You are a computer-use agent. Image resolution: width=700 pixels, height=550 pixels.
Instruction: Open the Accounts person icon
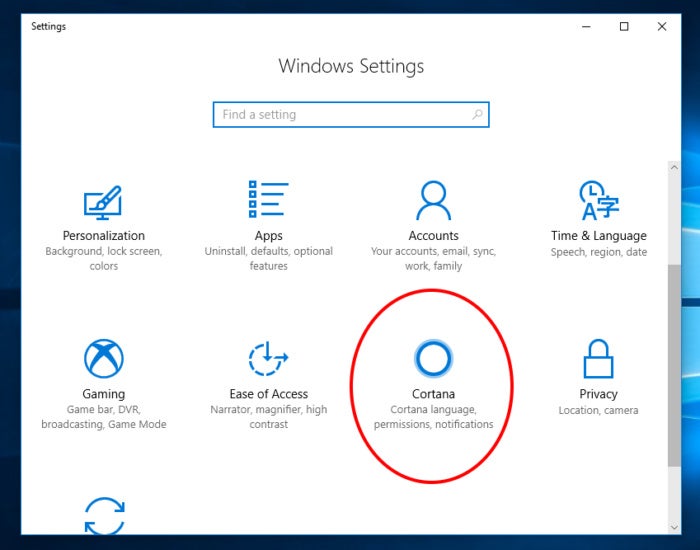point(433,200)
